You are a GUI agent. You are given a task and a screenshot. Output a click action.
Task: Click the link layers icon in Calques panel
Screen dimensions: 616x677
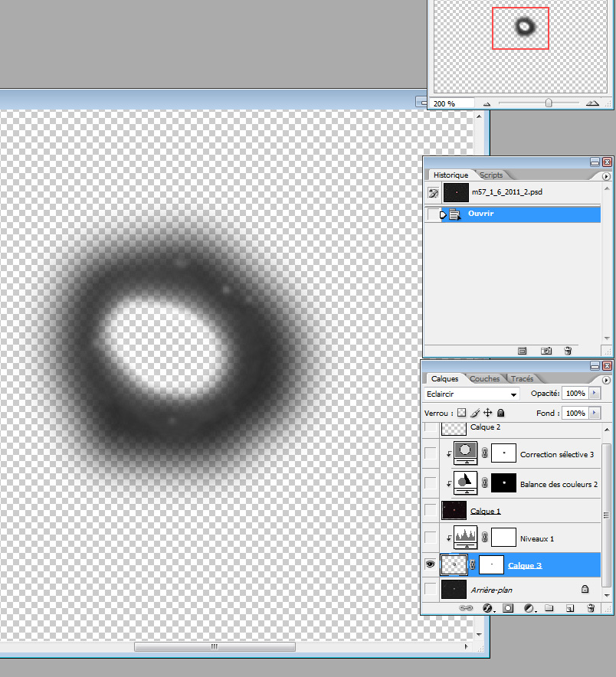pyautogui.click(x=466, y=608)
